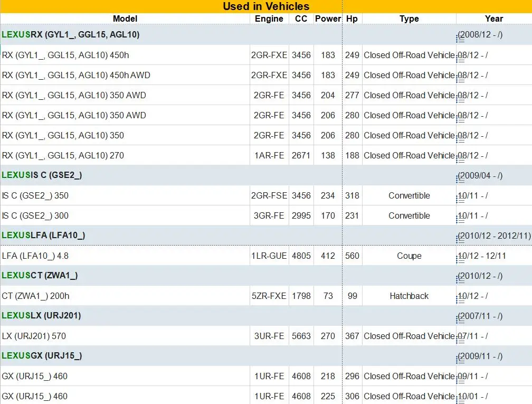
Task: Select the Year column header
Action: [x=494, y=18]
